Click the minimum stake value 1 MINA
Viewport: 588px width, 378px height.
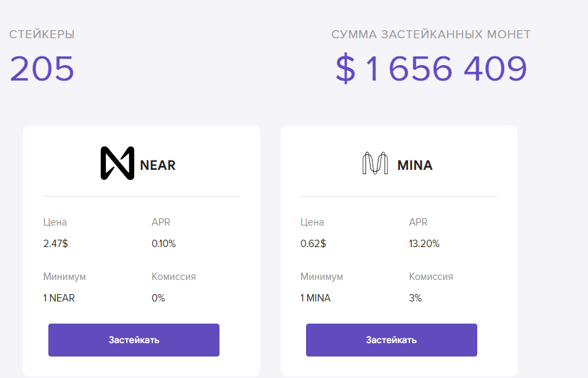point(315,298)
